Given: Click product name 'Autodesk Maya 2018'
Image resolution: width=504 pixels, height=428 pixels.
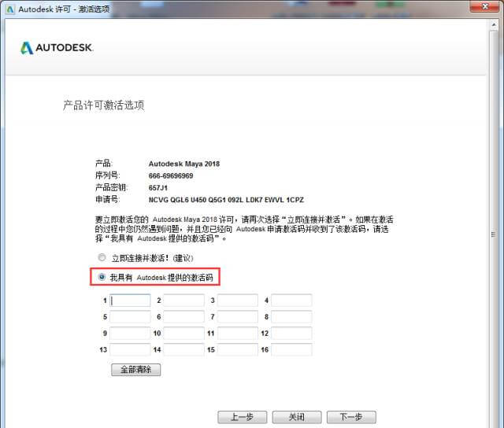Looking at the screenshot, I should [x=183, y=164].
